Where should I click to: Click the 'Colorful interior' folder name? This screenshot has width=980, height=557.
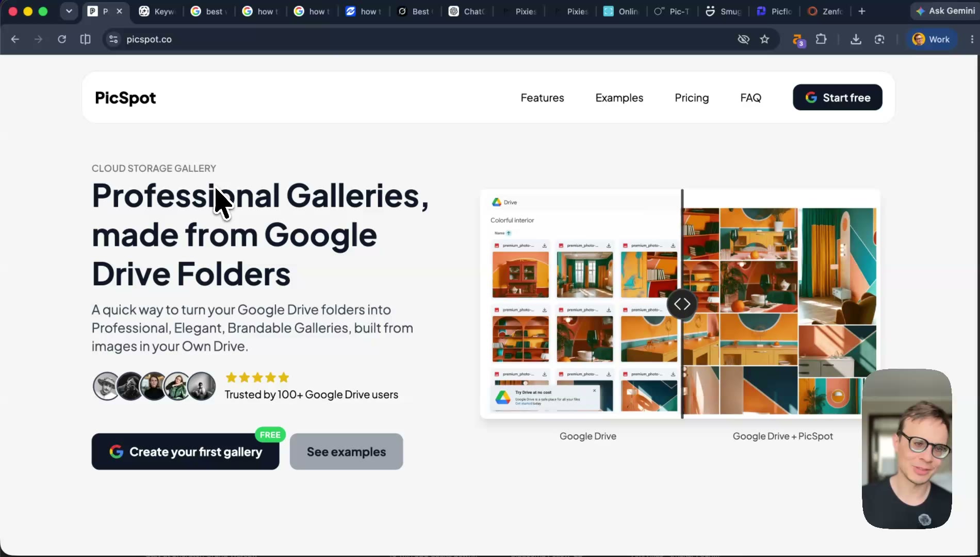coord(512,220)
